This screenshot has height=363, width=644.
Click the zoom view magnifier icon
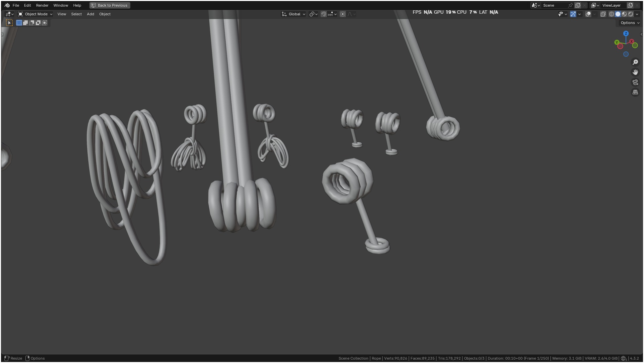click(635, 62)
